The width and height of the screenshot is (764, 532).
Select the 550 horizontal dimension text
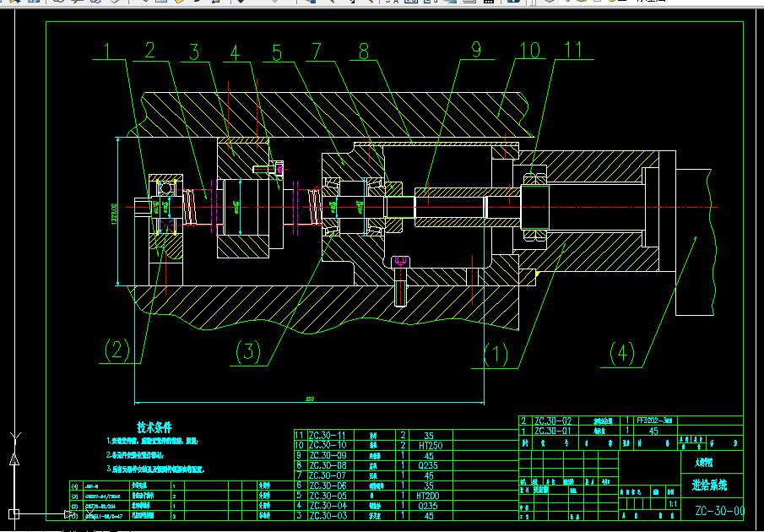[310, 399]
